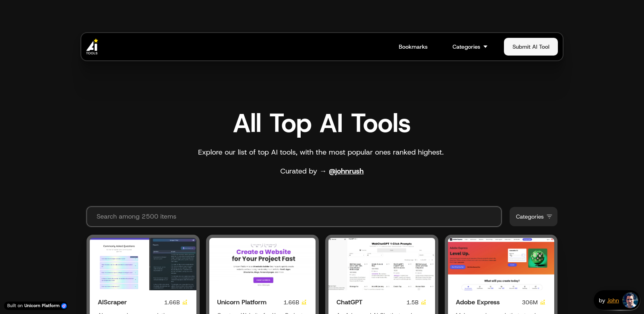This screenshot has width=644, height=314.
Task: Click the stats chart icon on Unicorn Platform
Action: pyautogui.click(x=304, y=302)
